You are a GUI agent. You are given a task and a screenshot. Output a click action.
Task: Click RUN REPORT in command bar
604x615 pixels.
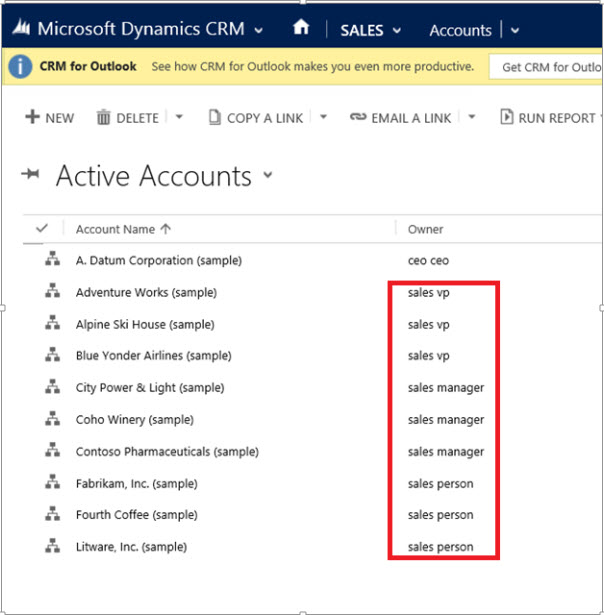pos(548,118)
